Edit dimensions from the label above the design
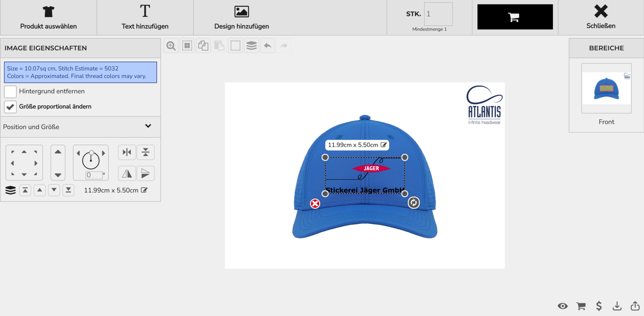The width and height of the screenshot is (644, 316). coord(384,145)
